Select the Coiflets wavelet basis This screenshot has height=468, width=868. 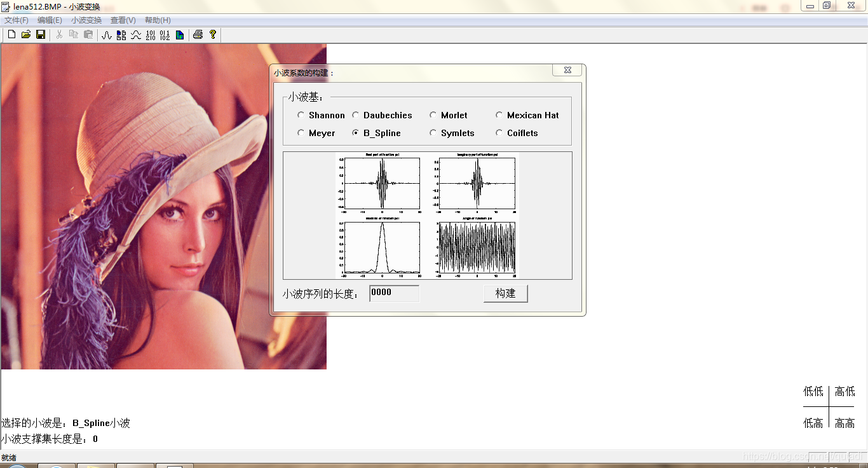517,133
